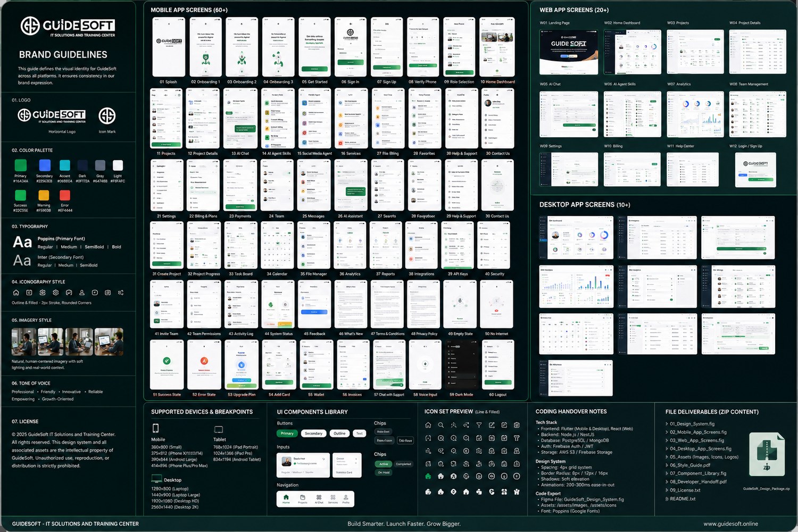Click the user profile icon in Iconography Style
The image size is (798, 532).
[x=82, y=293]
